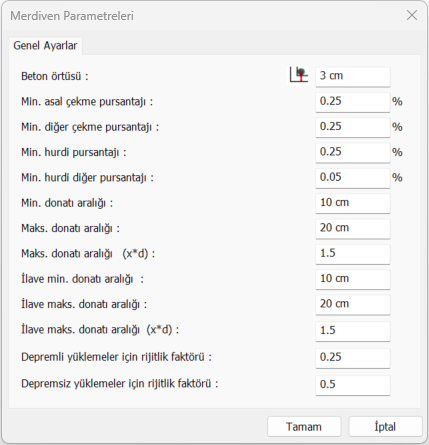Image resolution: width=429 pixels, height=445 pixels.
Task: Click the İptal button
Action: coord(385,427)
